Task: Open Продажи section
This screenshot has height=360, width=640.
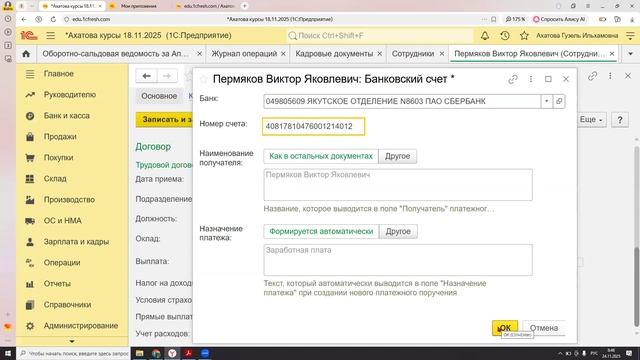Action: (x=60, y=137)
